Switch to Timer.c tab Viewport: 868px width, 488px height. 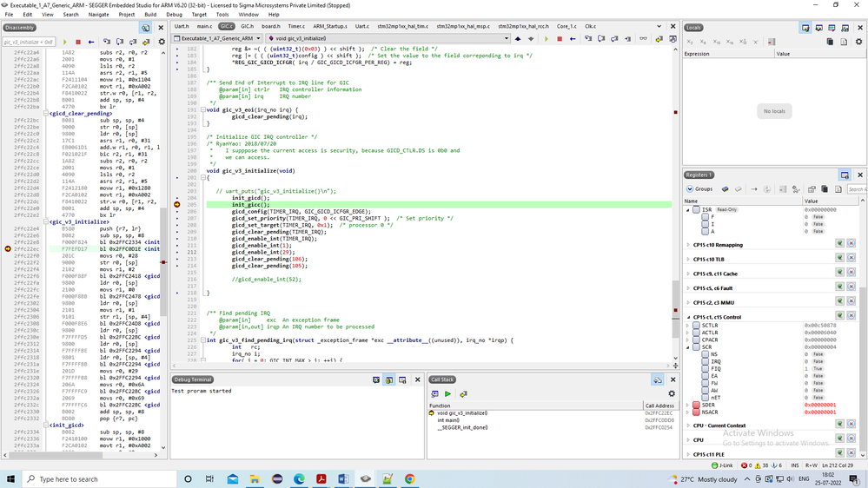click(x=296, y=26)
